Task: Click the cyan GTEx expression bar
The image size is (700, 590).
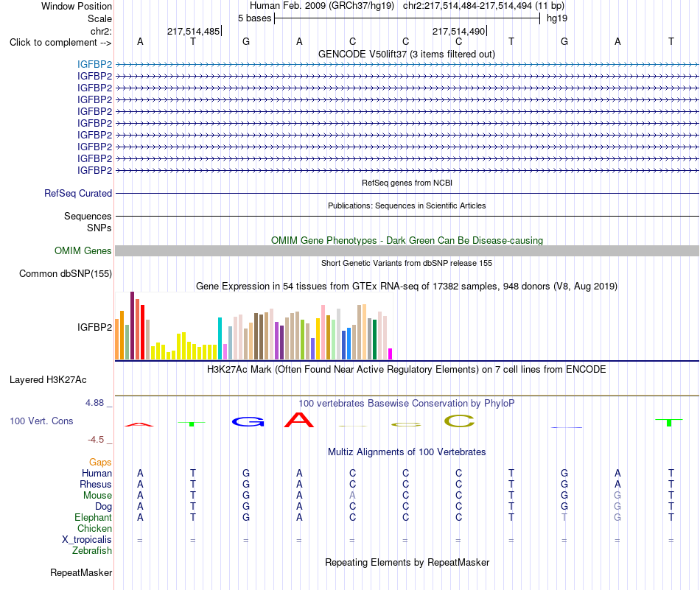Action: click(x=220, y=338)
